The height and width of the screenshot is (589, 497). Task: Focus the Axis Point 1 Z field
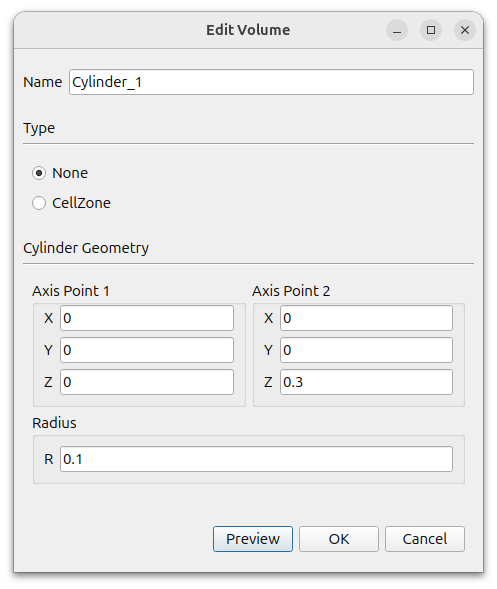[147, 382]
